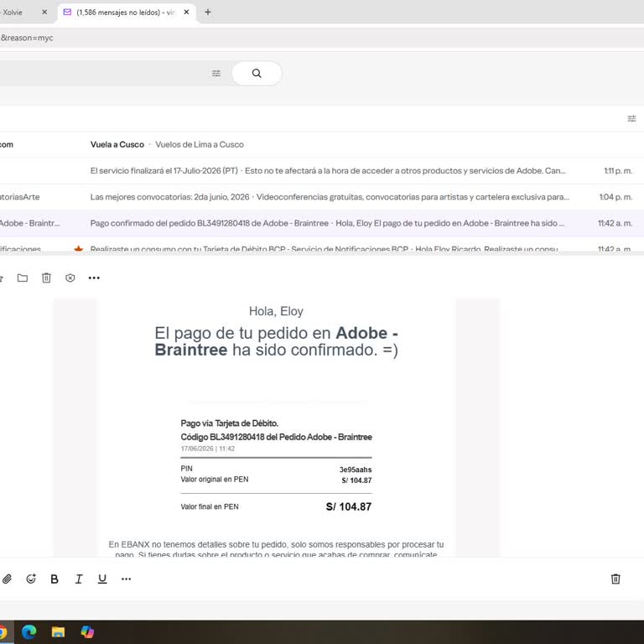
Task: Attach a file with paperclip icon
Action: pos(7,579)
